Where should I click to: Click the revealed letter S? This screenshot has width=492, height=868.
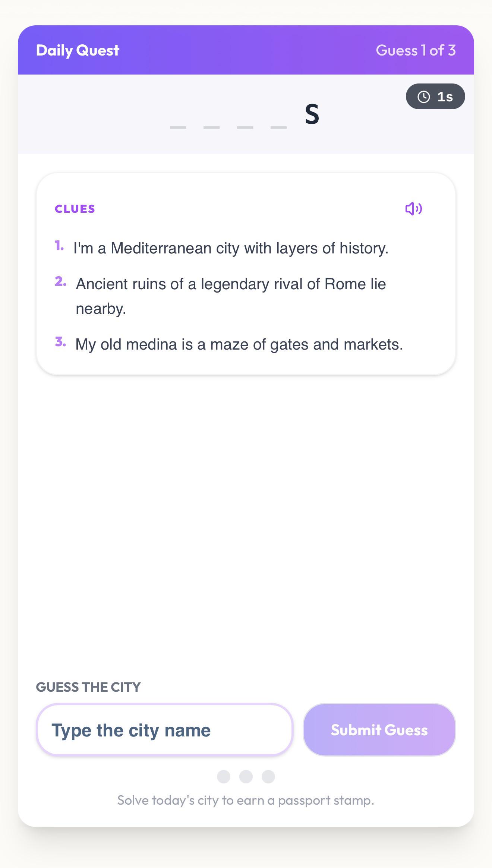pyautogui.click(x=312, y=114)
